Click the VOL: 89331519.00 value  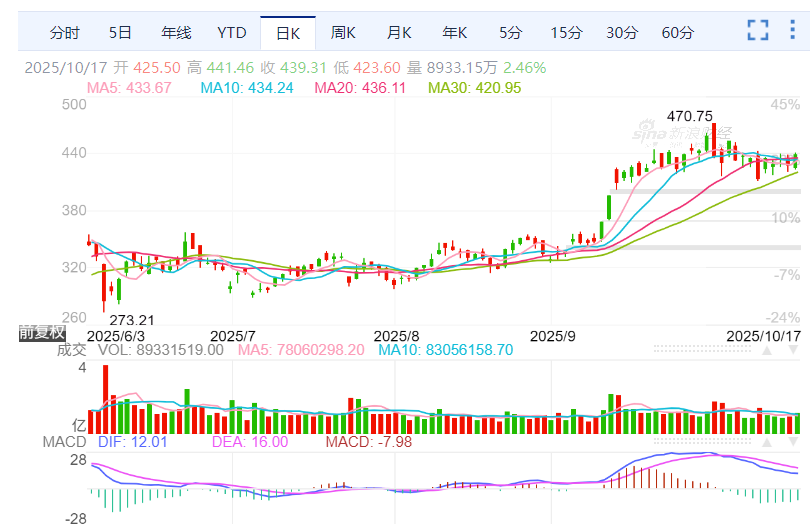[161, 350]
